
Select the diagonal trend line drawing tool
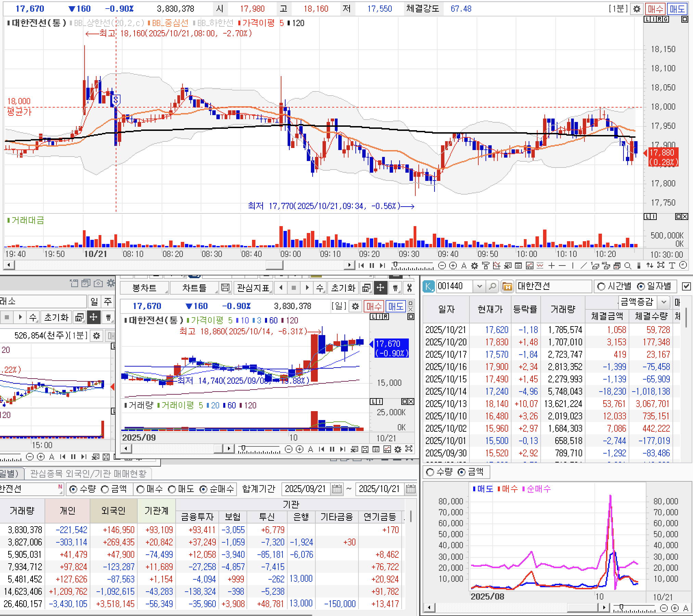pos(584,266)
